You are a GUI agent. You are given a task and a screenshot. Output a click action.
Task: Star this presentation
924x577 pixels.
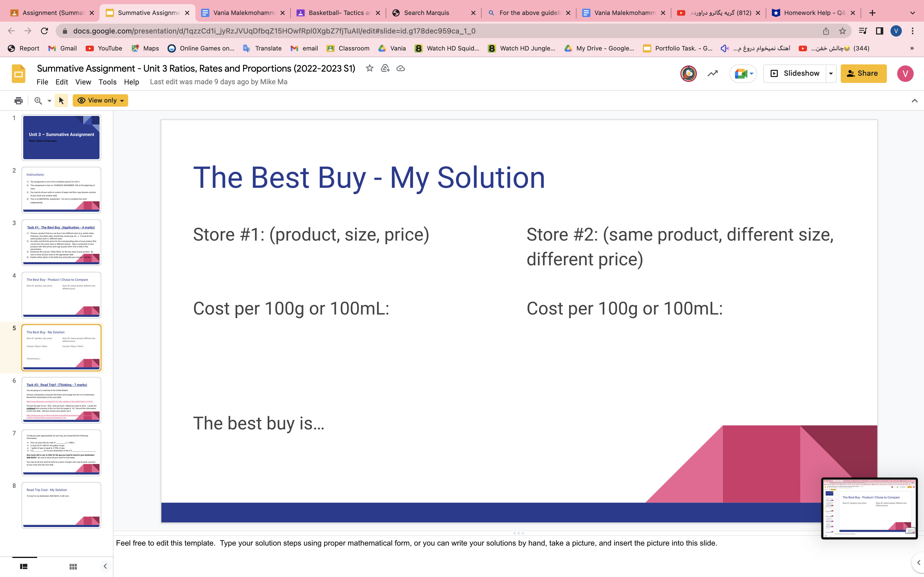(369, 68)
